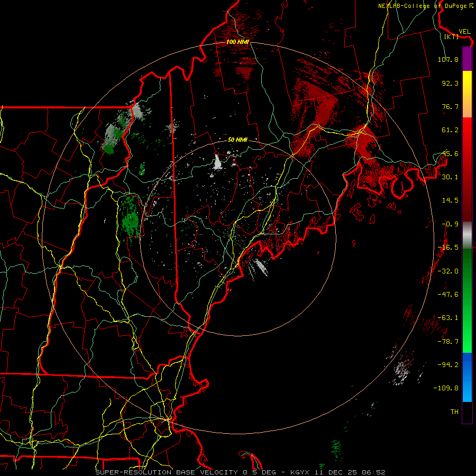Click the 92.3 scale value
The image size is (476, 476).
(x=450, y=83)
